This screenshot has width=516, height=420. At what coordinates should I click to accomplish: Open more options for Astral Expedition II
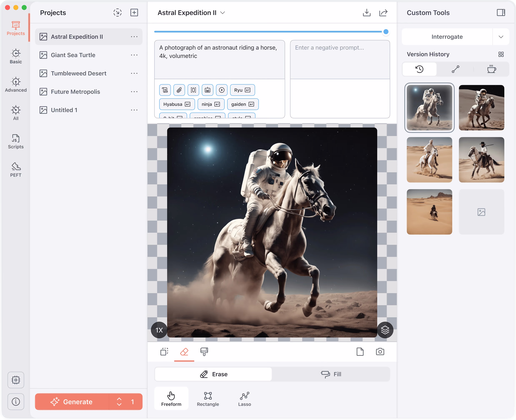(134, 37)
